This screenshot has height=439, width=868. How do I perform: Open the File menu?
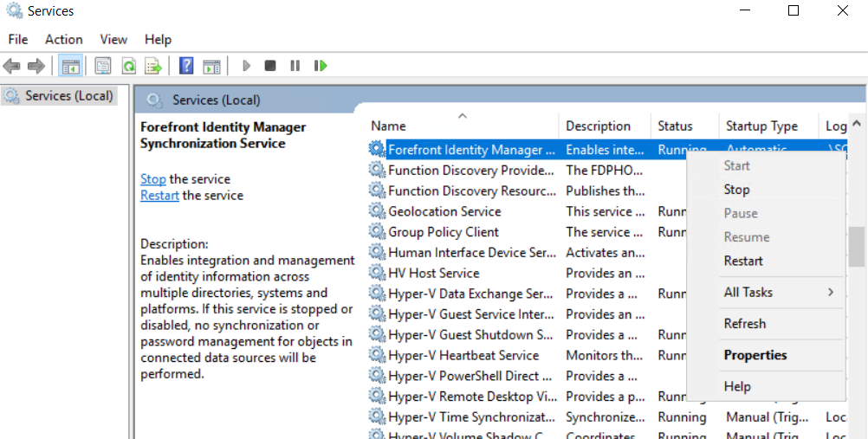(x=17, y=39)
